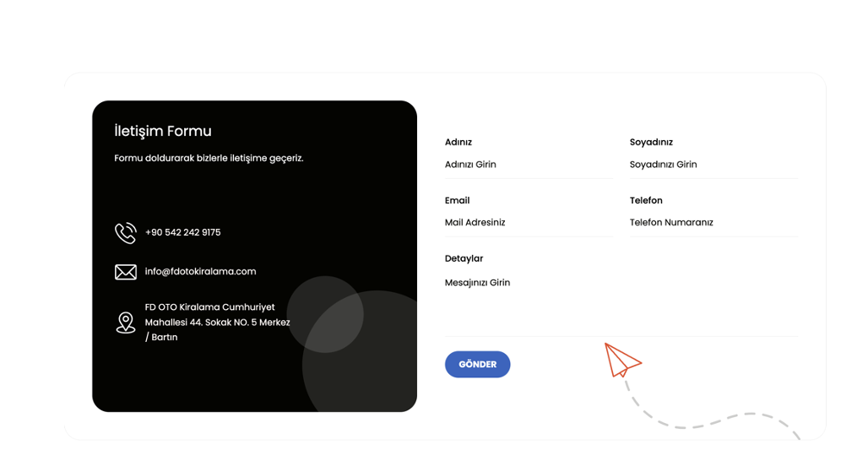Click the Mesajınızı Girin message box

[x=621, y=303]
